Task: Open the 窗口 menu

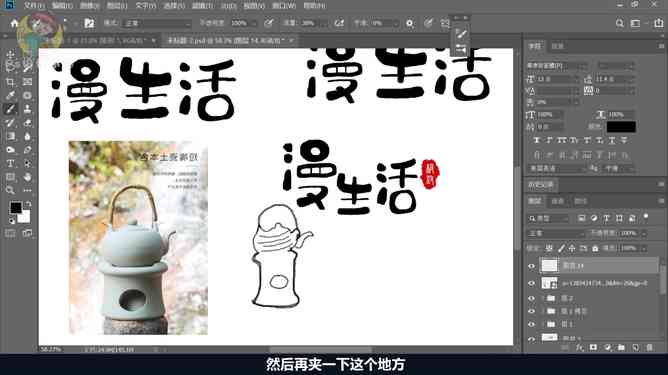Action: pos(284,6)
